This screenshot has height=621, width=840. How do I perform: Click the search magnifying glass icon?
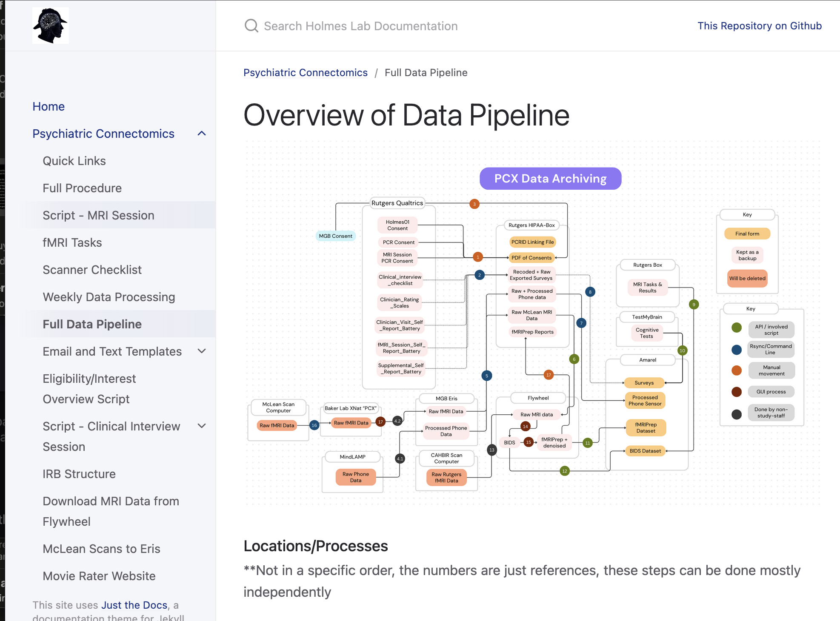tap(251, 26)
